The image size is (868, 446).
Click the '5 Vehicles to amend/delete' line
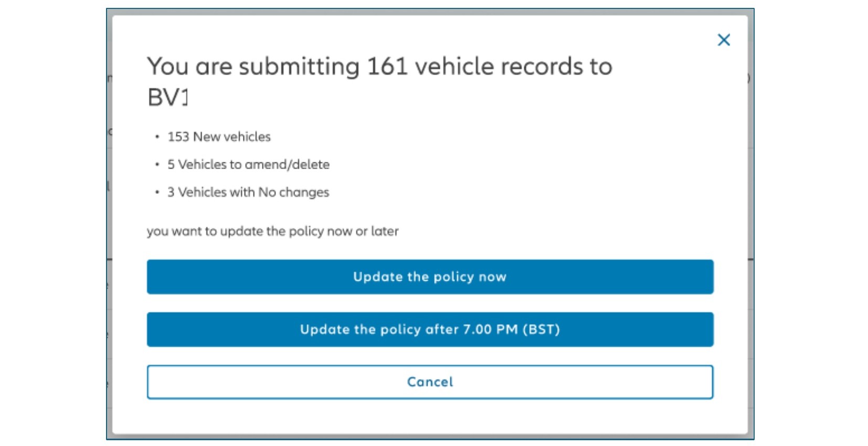pos(248,164)
